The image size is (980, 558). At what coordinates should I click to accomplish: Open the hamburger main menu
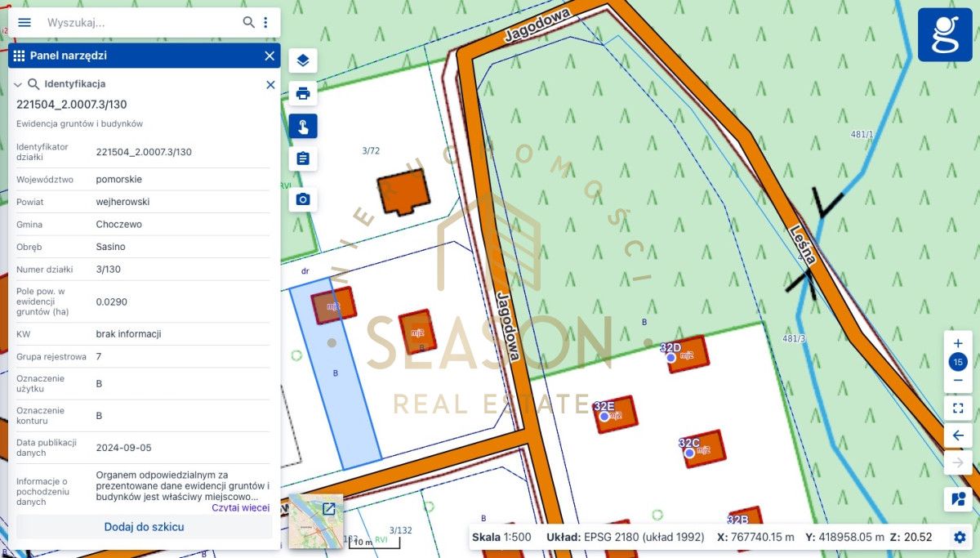pyautogui.click(x=24, y=22)
